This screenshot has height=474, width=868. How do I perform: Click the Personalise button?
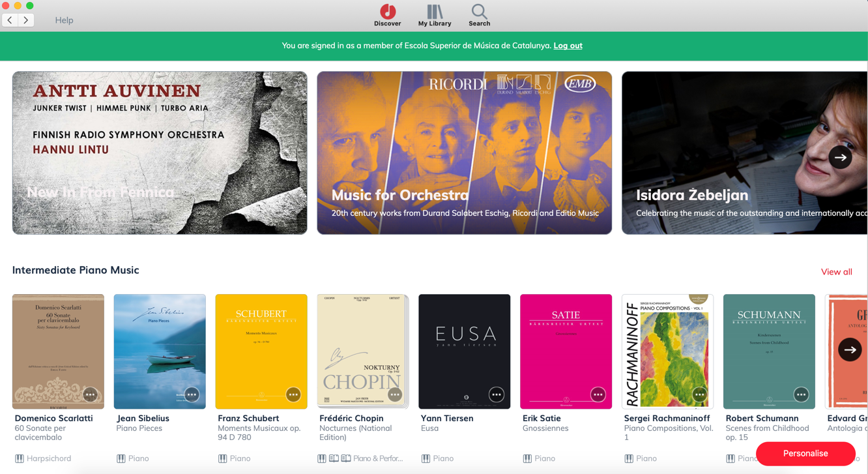click(x=805, y=453)
